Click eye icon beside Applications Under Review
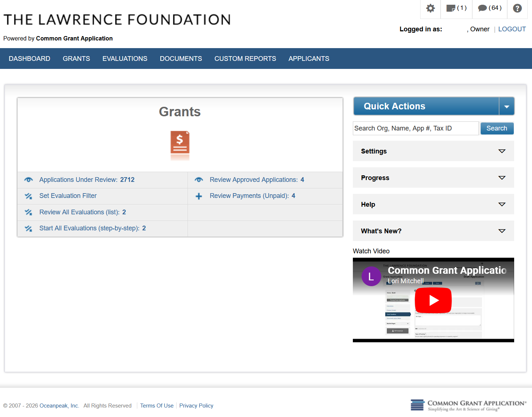Image resolution: width=532 pixels, height=417 pixels. 28,180
